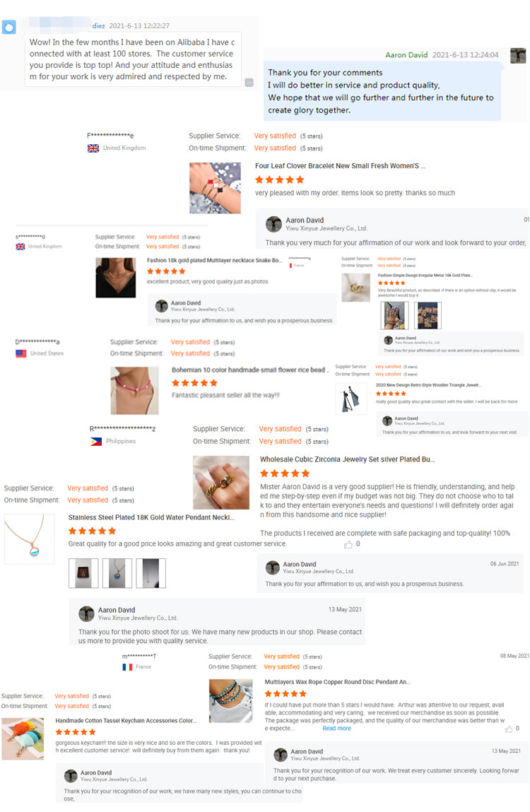Click thumbs-up icon under Cubic Zirconia review
Viewport: 530px width, 812px height.
(348, 544)
